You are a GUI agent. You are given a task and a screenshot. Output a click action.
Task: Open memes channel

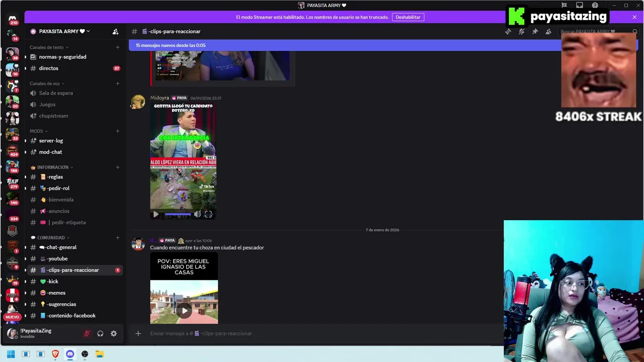[x=74, y=293]
